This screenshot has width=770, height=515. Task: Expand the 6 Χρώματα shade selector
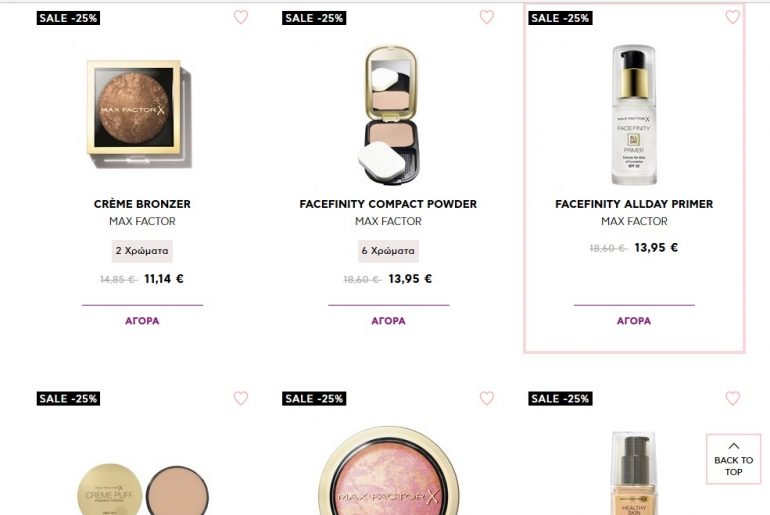388,251
